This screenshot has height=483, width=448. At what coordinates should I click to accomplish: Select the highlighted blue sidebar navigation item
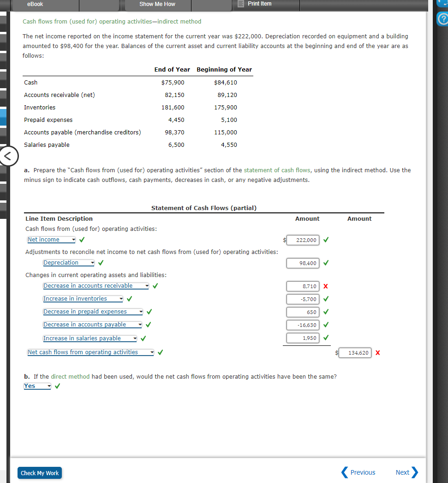pyautogui.click(x=3, y=117)
